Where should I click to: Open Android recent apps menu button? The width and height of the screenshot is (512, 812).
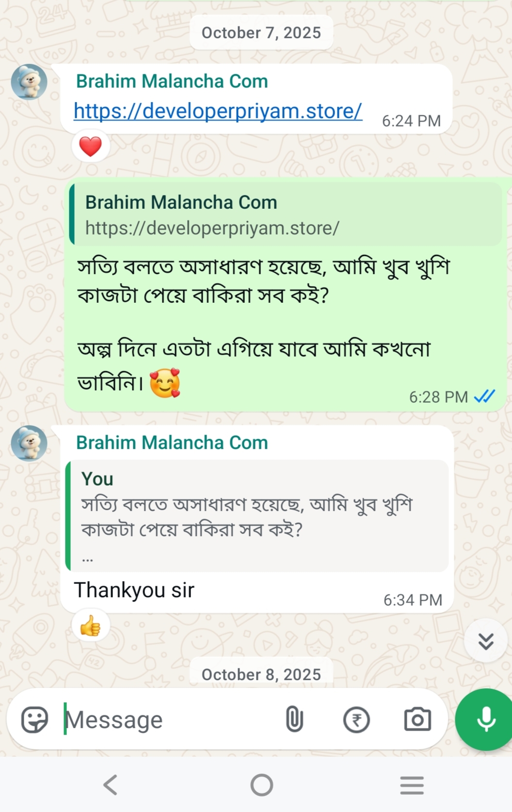(412, 785)
